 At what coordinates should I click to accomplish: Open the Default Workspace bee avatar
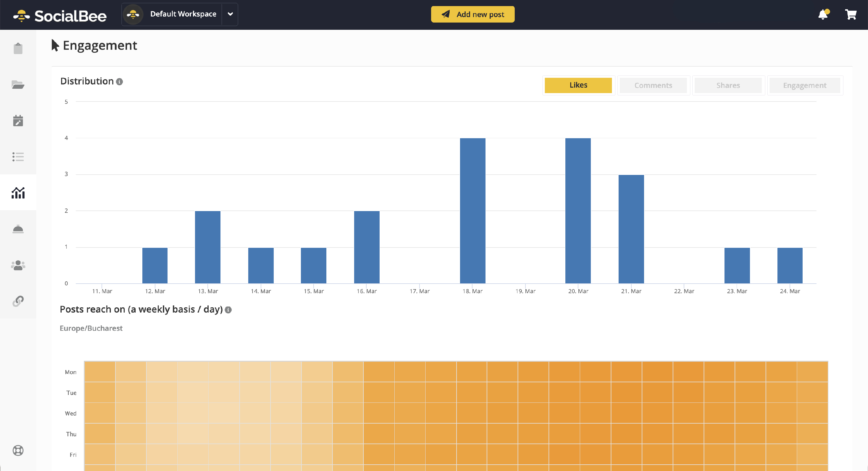(133, 14)
